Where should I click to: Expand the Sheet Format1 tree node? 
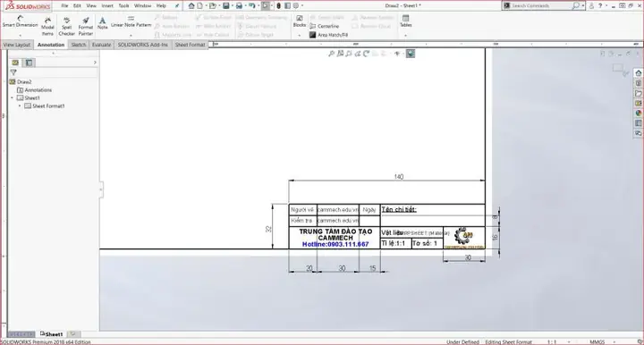[x=20, y=105]
